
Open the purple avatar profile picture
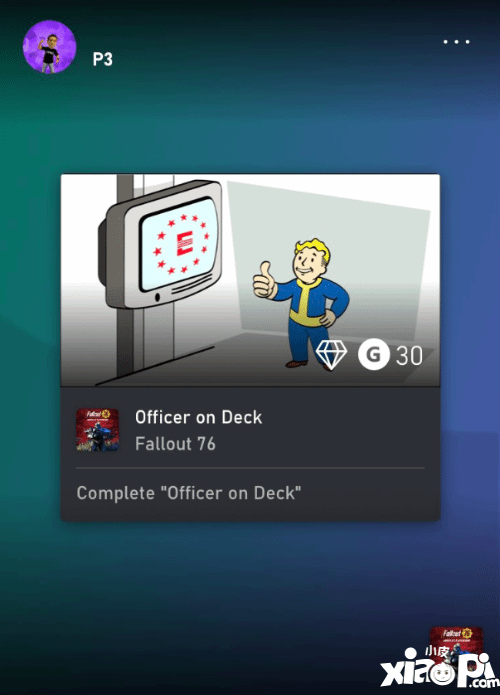coord(49,47)
